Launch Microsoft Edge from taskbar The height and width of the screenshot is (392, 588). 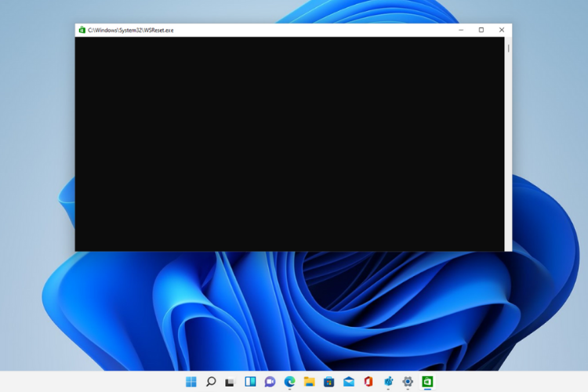(289, 382)
